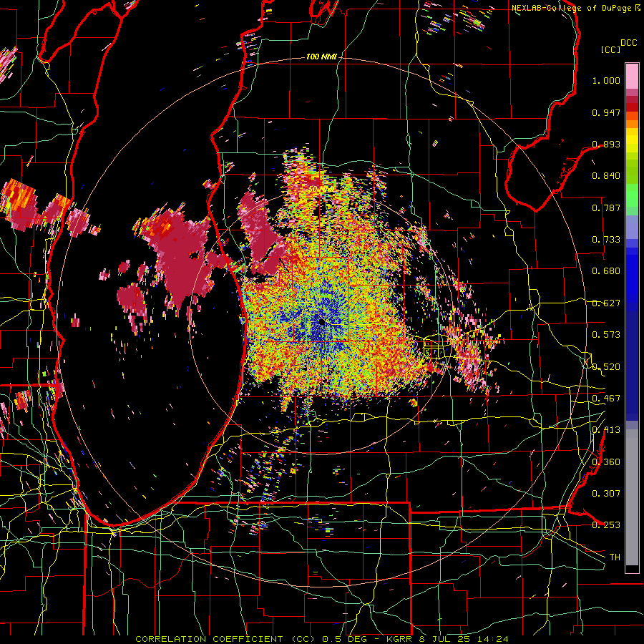The height and width of the screenshot is (644, 644).
Task: Pick the orange color bar segment
Action: coord(632,124)
